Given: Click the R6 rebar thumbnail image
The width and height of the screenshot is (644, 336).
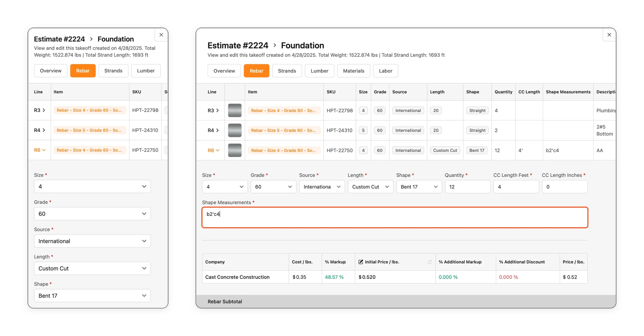Looking at the screenshot, I should [x=234, y=150].
